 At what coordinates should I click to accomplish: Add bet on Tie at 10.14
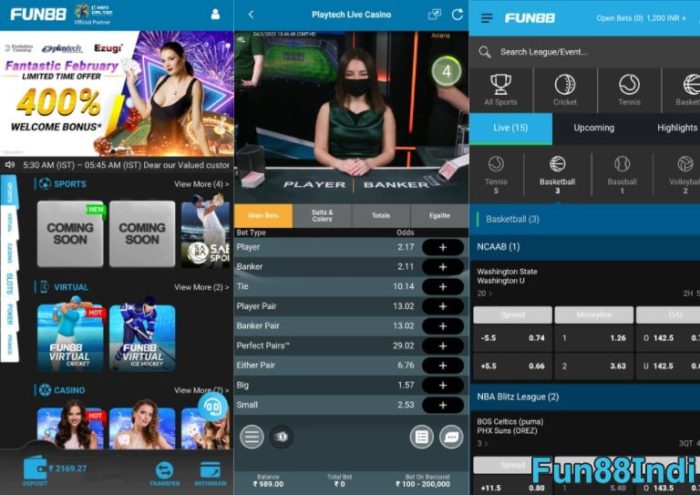point(443,287)
